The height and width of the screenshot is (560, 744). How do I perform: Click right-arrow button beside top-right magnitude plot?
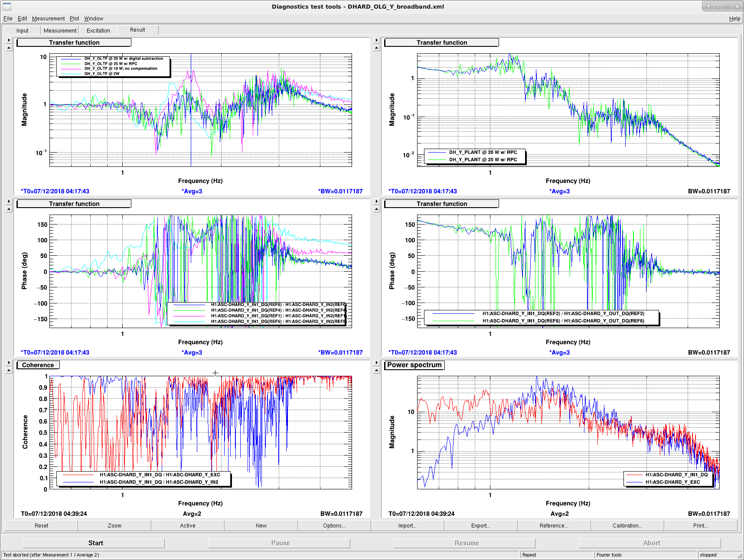376,40
